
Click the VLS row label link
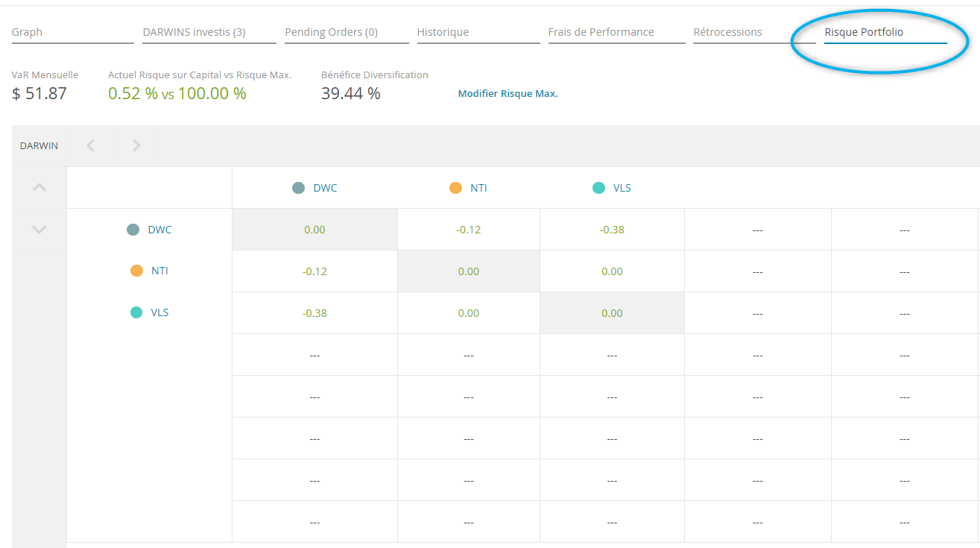(x=159, y=312)
